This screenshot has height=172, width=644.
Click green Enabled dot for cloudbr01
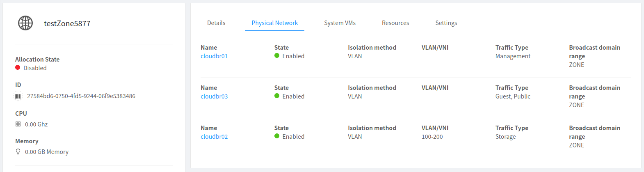pyautogui.click(x=277, y=56)
